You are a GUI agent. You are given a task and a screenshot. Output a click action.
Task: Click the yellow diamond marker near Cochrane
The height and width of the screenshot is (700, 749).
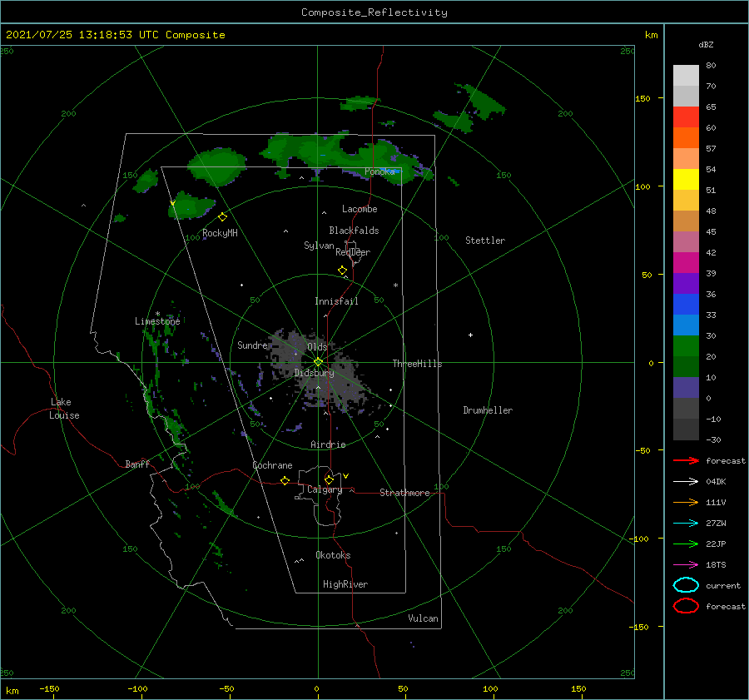(x=285, y=481)
